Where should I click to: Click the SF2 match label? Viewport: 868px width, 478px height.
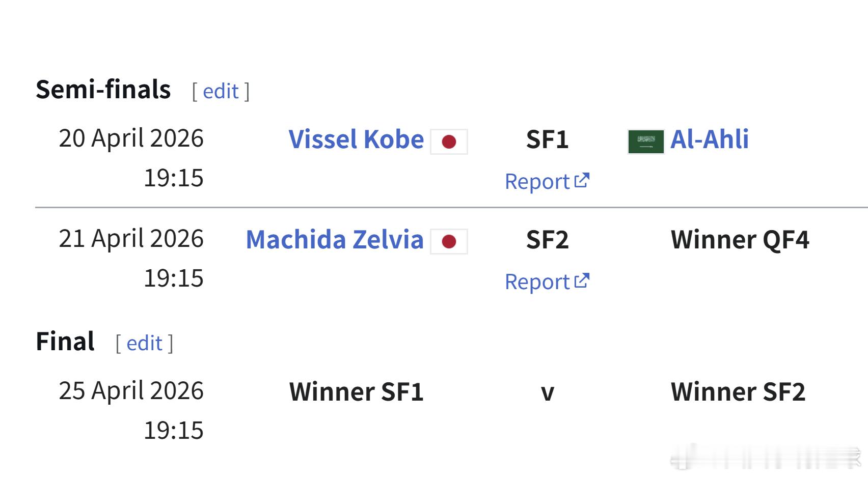[547, 240]
